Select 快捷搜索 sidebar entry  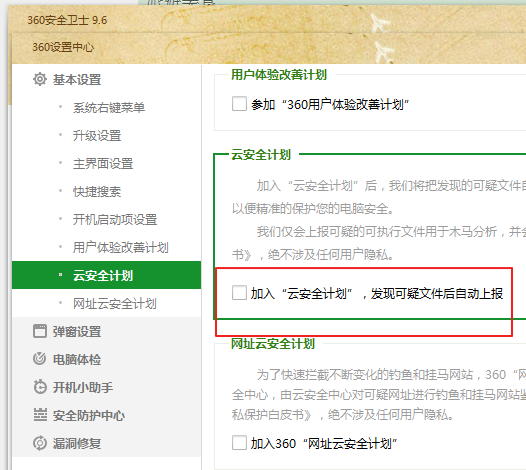click(97, 192)
